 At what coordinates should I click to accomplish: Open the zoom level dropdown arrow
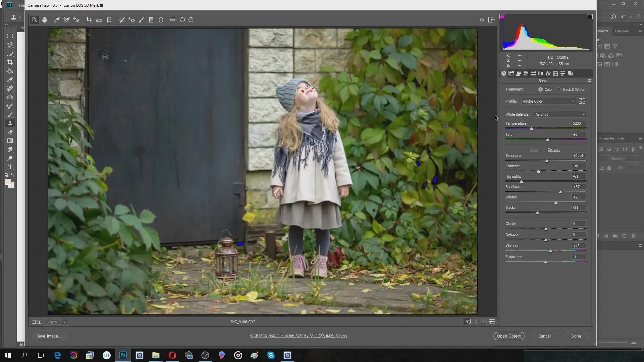(64, 322)
